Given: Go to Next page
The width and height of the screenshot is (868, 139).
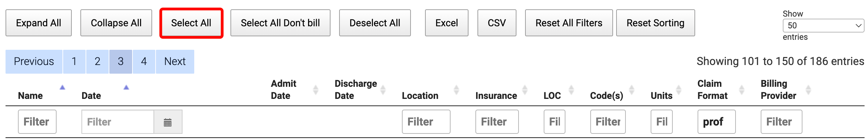Looking at the screenshot, I should coord(175,62).
